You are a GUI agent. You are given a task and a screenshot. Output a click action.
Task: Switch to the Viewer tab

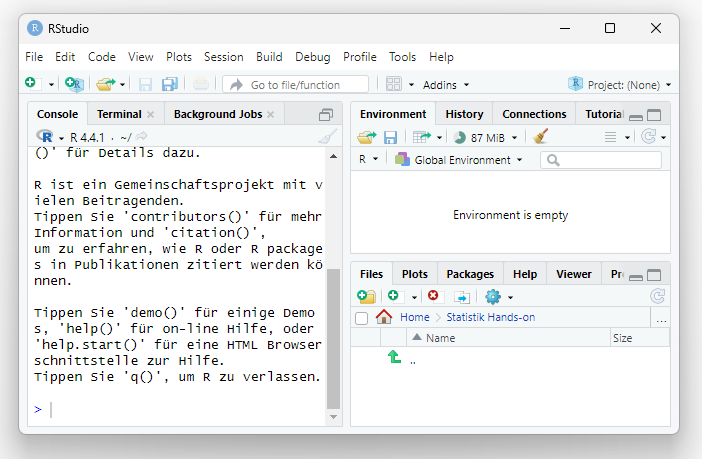[574, 274]
